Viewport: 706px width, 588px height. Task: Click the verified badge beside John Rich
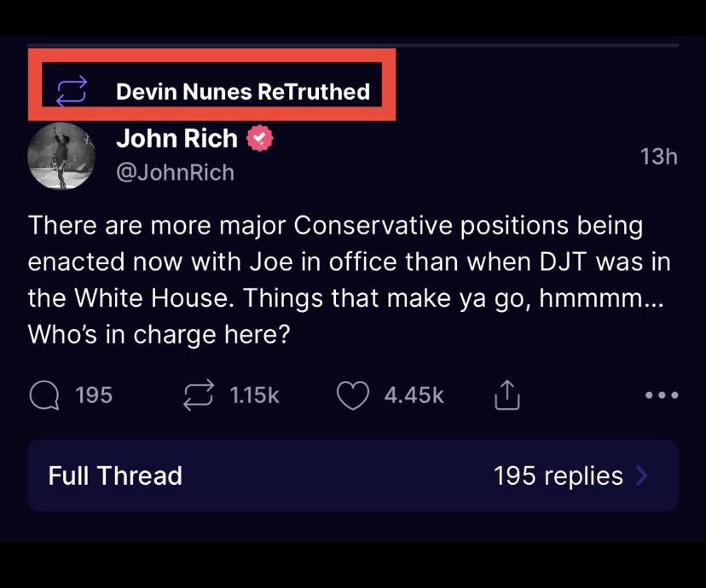click(x=260, y=138)
